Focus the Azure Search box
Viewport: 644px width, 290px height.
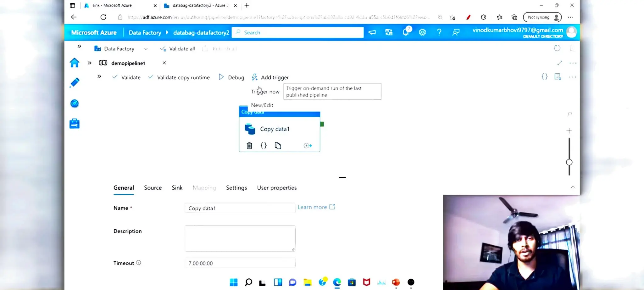coord(298,32)
